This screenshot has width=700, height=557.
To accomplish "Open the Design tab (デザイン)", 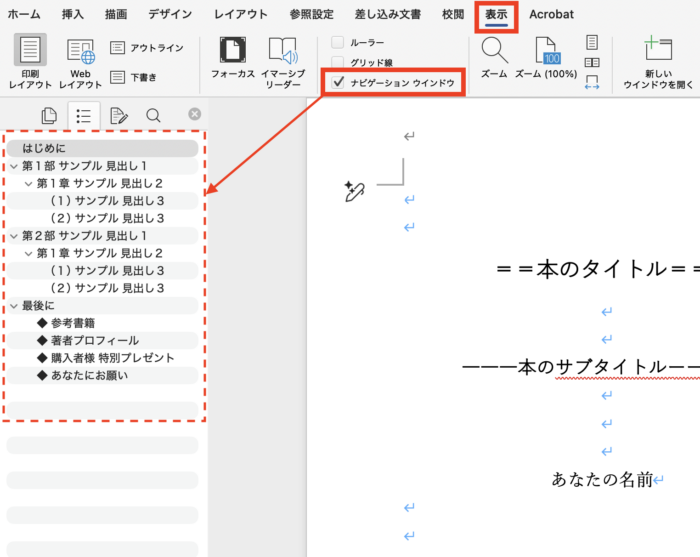I will 170,14.
